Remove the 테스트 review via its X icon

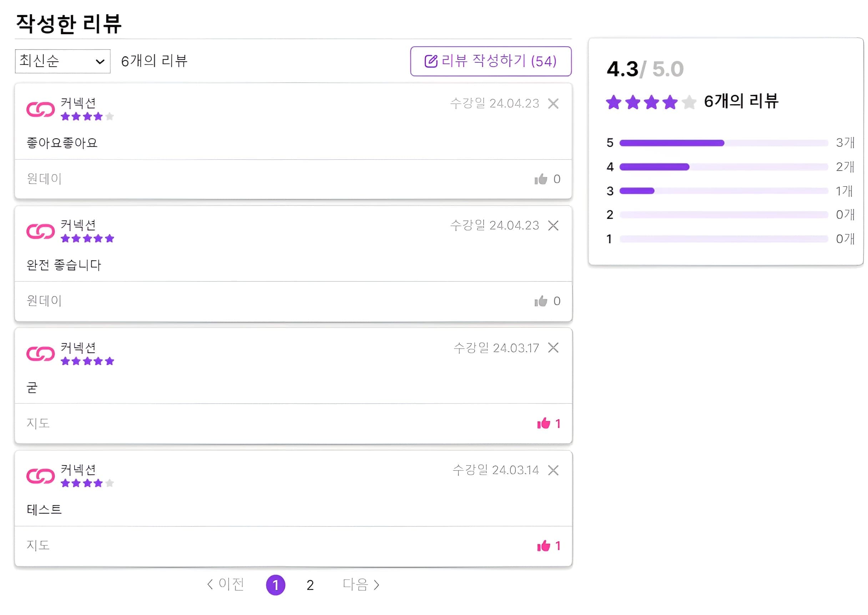[554, 471]
